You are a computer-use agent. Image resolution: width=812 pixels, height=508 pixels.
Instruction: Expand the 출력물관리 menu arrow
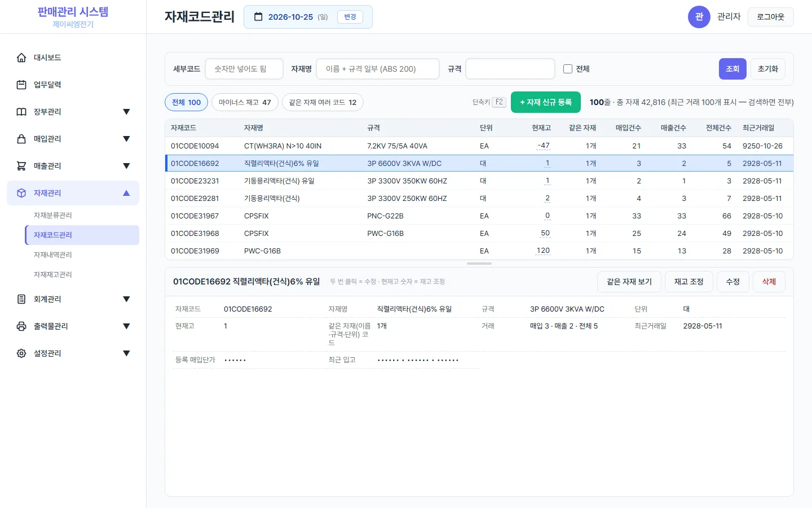click(x=126, y=326)
